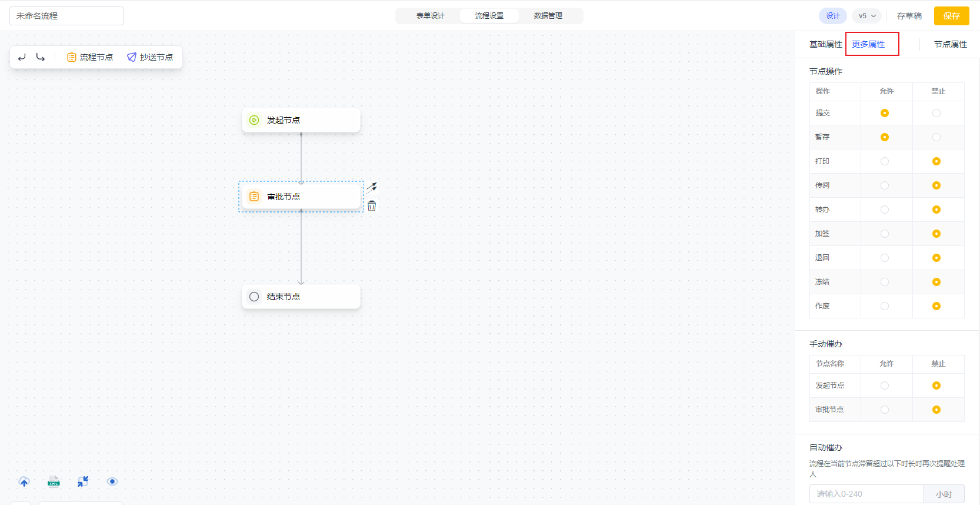
Task: Select the 结束节点 node on canvas
Action: [x=301, y=297]
